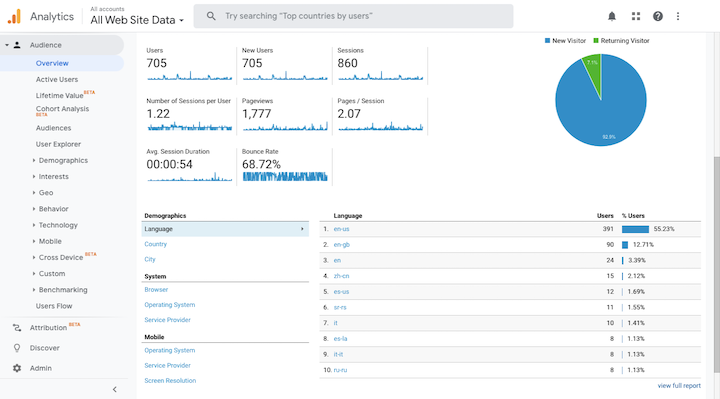Collapse the sidebar with the left chevron
Image resolution: width=720 pixels, height=399 pixels.
click(115, 389)
